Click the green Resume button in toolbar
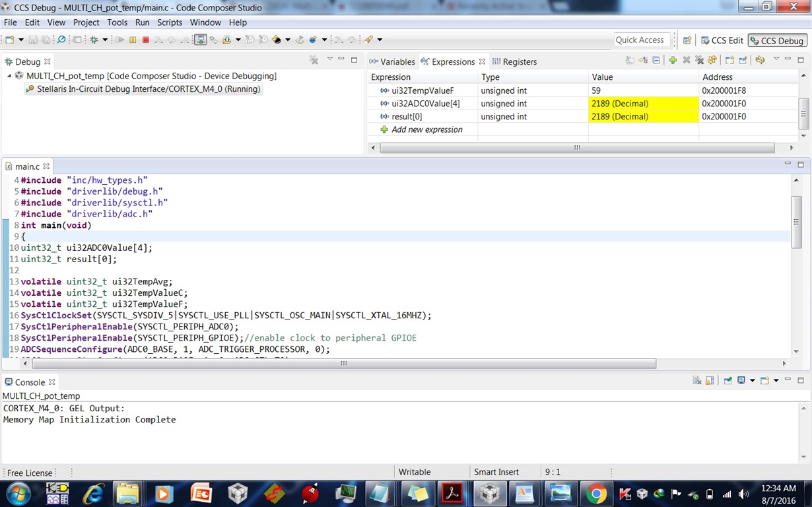Image resolution: width=812 pixels, height=507 pixels. pos(119,40)
